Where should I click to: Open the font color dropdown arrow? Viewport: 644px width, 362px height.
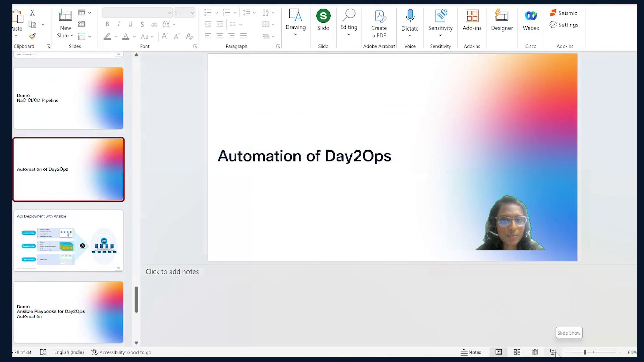tap(134, 36)
